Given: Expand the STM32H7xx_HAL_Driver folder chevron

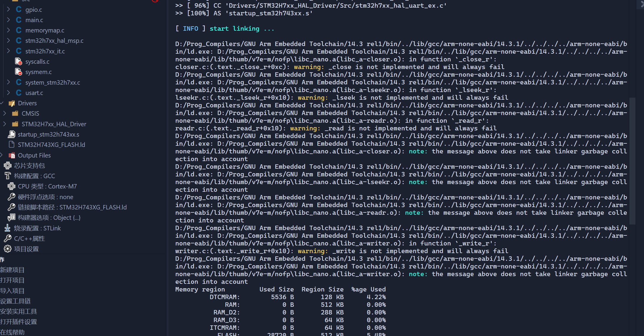Looking at the screenshot, I should [5, 124].
